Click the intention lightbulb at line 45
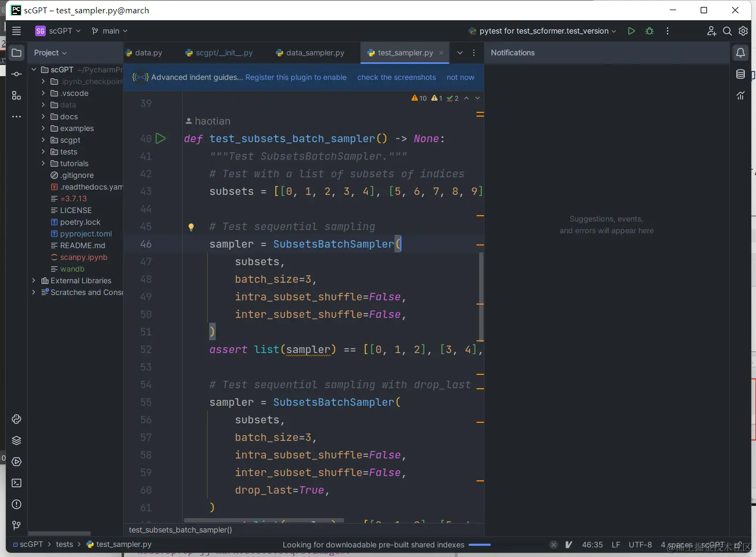 click(191, 227)
